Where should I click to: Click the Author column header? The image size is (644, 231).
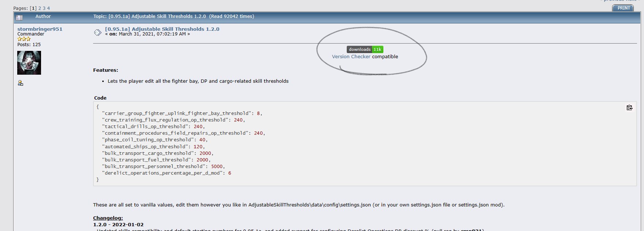pyautogui.click(x=43, y=16)
